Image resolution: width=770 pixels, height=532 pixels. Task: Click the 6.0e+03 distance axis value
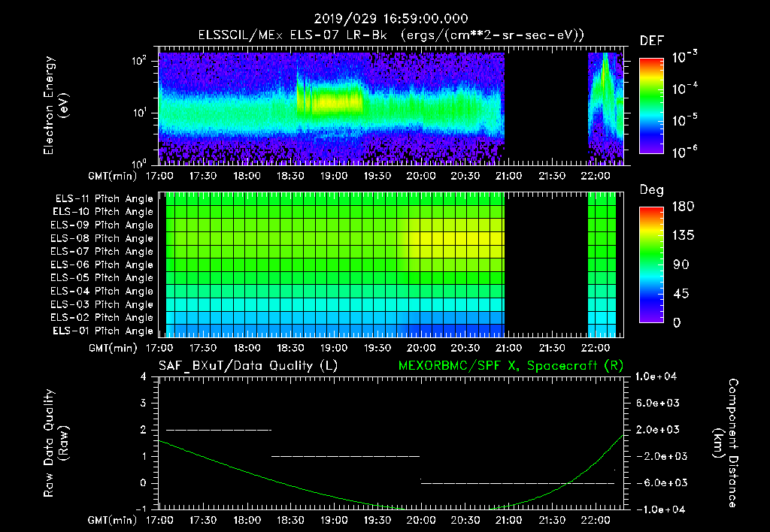657,403
